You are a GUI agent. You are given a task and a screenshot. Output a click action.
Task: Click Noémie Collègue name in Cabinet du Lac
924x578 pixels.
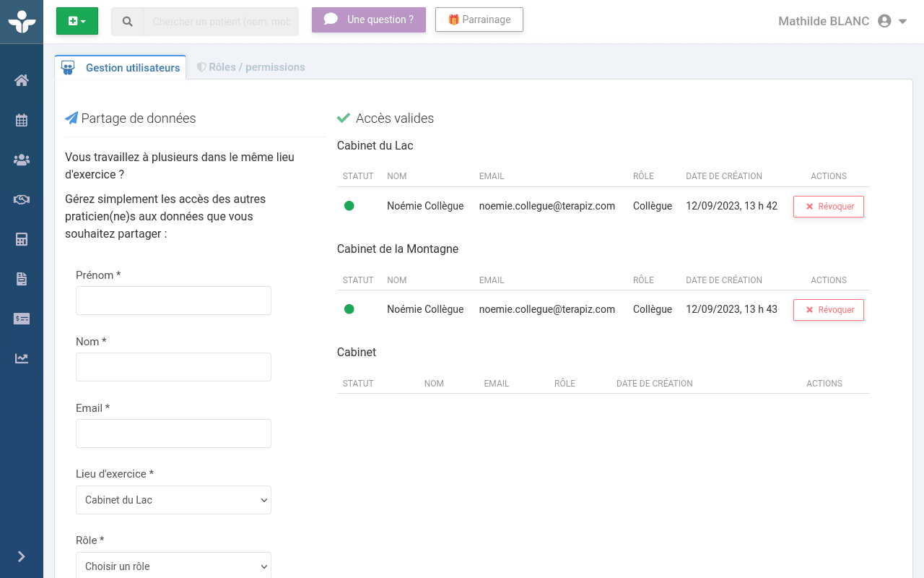425,206
